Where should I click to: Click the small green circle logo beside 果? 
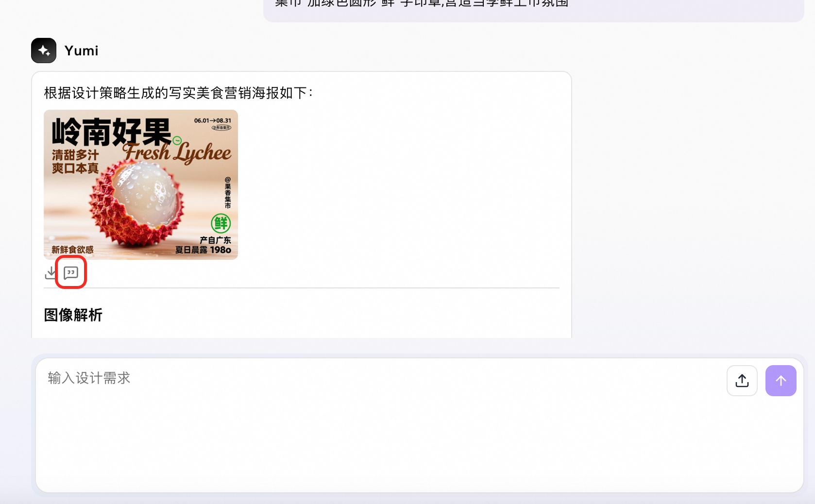[177, 140]
